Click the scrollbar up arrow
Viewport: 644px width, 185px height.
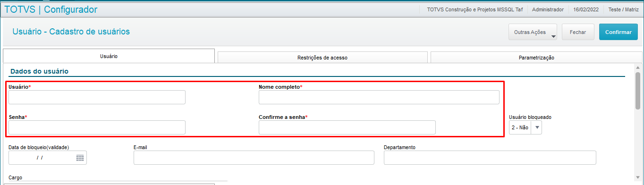point(638,67)
